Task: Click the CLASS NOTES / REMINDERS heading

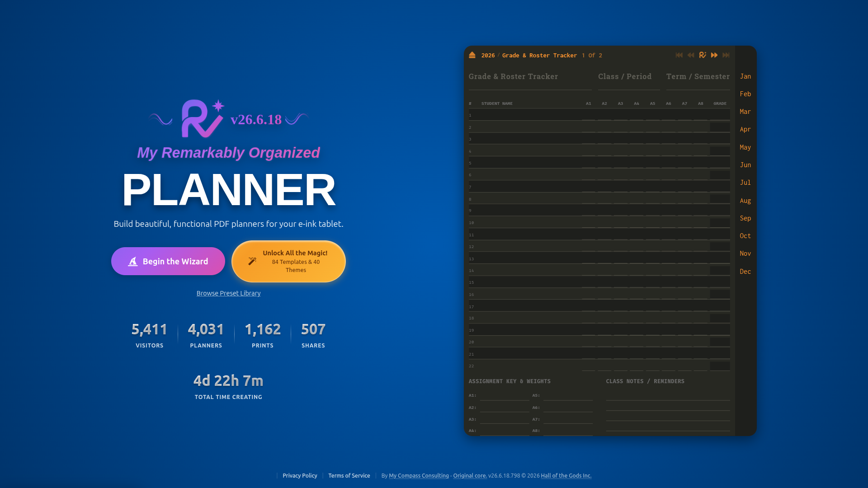Action: pos(645,381)
